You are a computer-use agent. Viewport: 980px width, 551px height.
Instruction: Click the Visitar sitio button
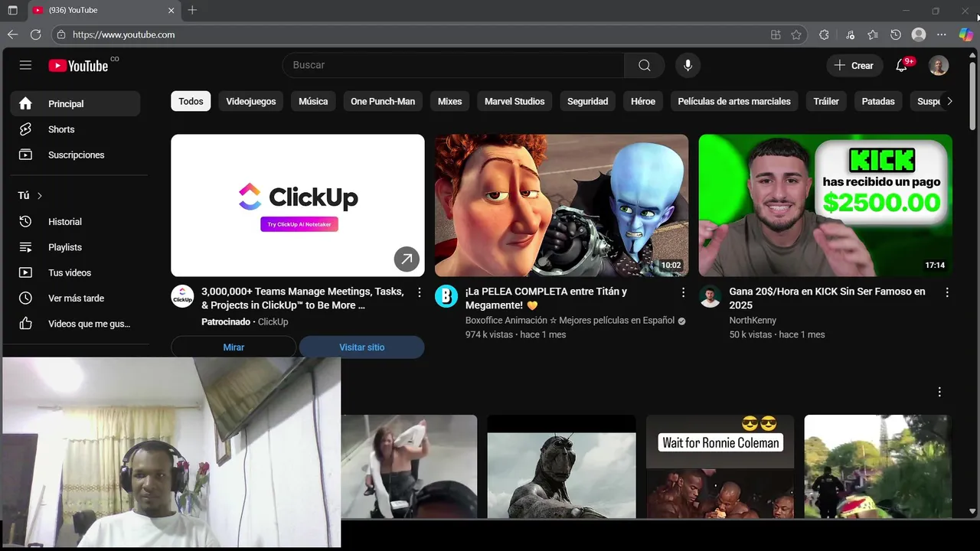tap(361, 347)
